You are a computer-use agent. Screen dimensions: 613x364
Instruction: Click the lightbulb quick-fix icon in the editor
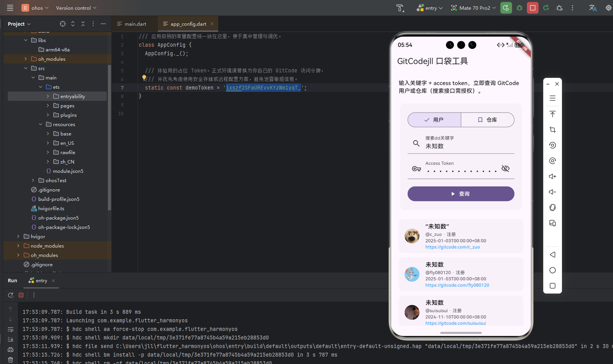(x=144, y=77)
